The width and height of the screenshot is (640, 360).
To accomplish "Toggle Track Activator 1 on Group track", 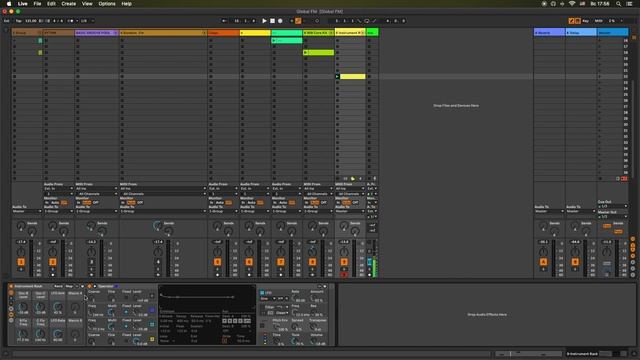I will tap(21, 262).
